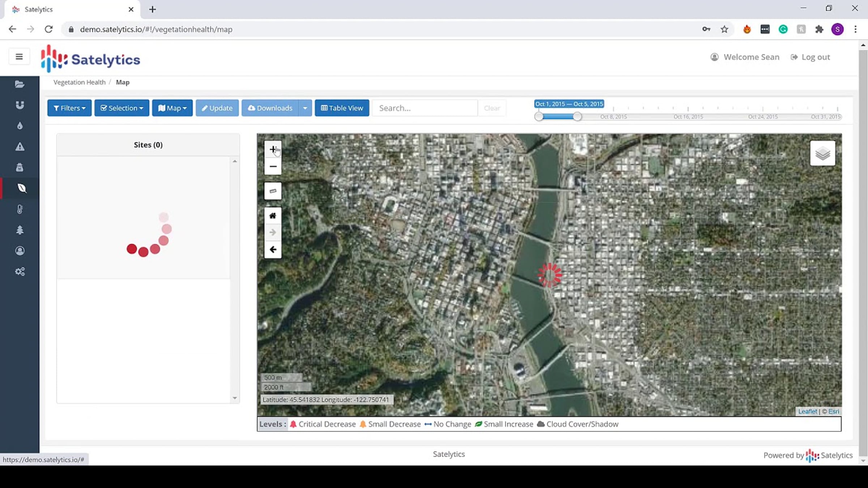The height and width of the screenshot is (488, 868).
Task: Toggle the hamburger sidebar menu
Action: click(19, 57)
